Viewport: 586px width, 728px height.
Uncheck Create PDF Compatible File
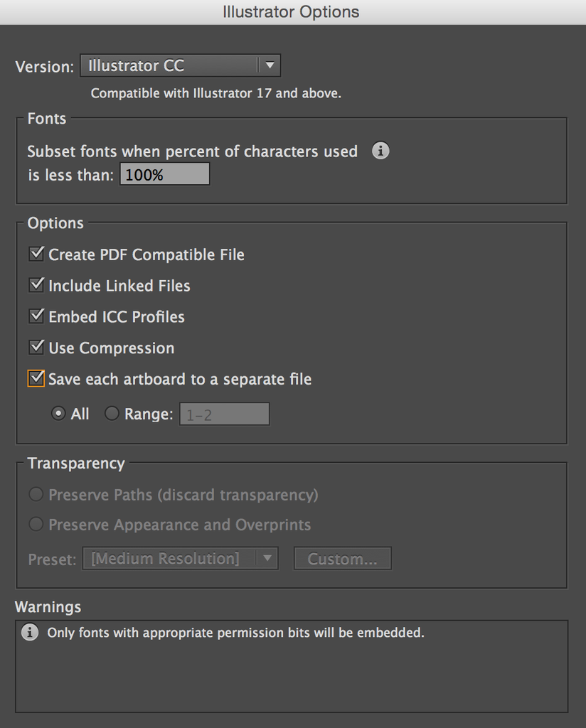point(36,254)
